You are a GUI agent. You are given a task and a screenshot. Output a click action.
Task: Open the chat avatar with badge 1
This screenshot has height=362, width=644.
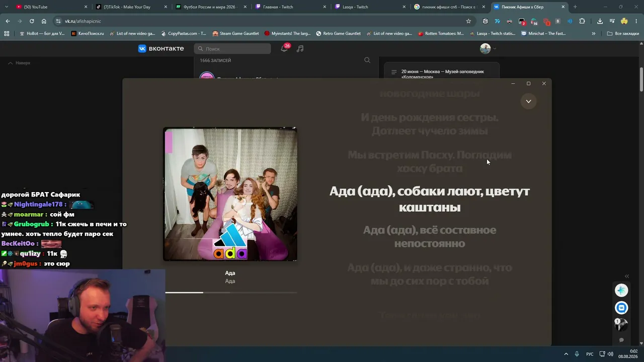pos(621,324)
